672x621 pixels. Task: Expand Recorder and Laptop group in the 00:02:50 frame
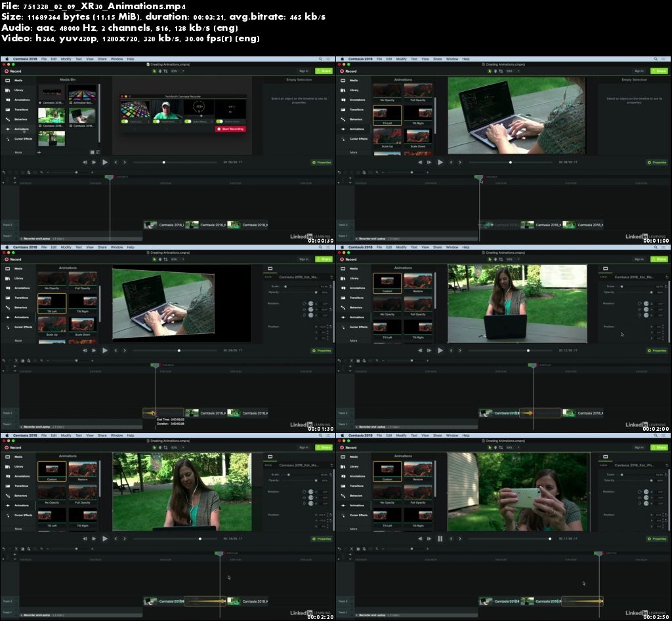click(358, 615)
